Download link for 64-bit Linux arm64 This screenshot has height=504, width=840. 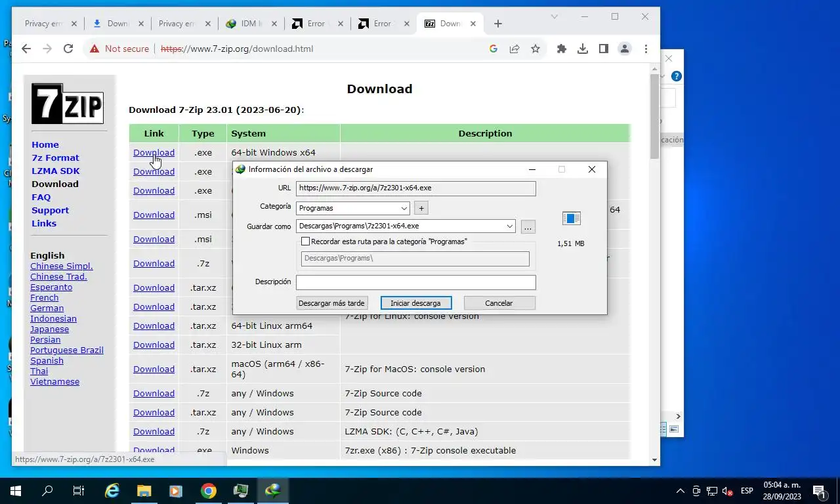click(x=154, y=325)
